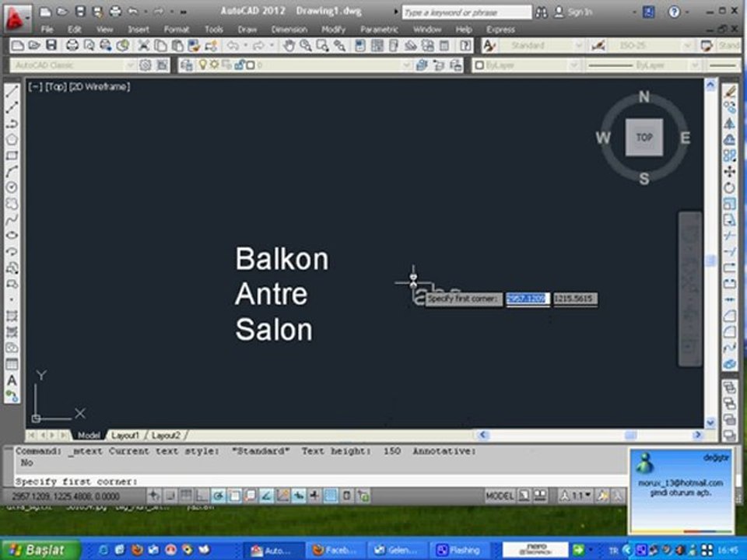Choose the Trim modify tool

(729, 236)
